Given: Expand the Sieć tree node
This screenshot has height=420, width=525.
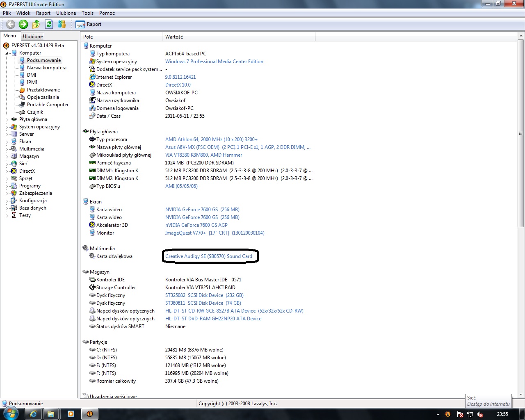Looking at the screenshot, I should point(7,164).
